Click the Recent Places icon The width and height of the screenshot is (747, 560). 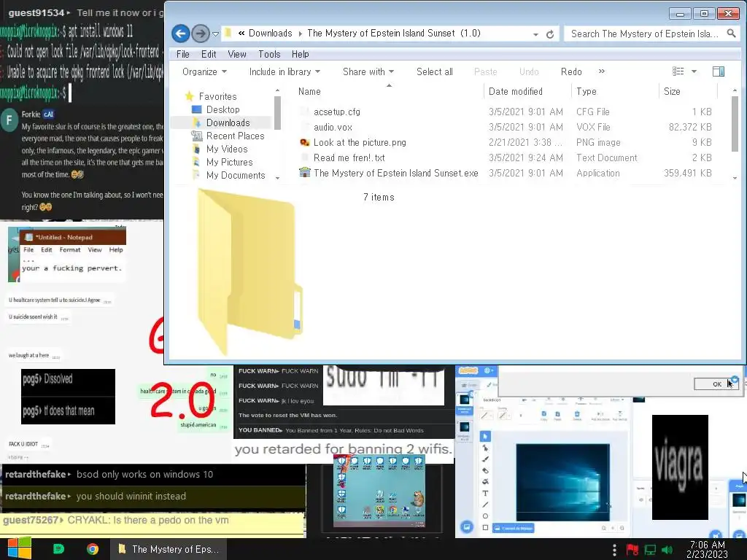[x=196, y=136]
